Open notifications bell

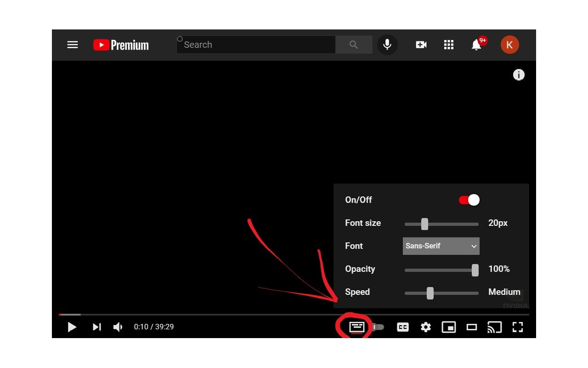point(477,45)
